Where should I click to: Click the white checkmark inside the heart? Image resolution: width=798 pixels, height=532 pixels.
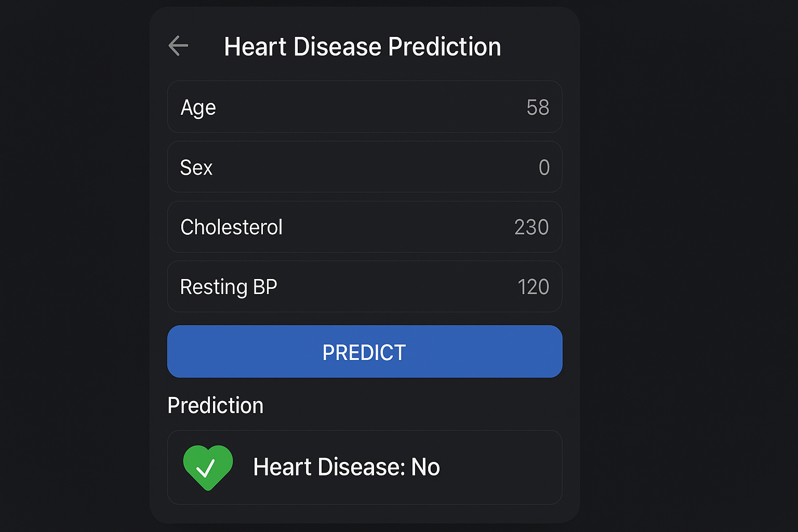click(206, 468)
